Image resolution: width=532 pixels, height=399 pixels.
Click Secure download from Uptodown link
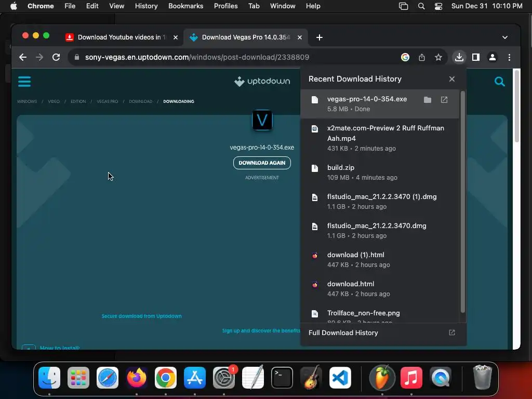(x=141, y=316)
